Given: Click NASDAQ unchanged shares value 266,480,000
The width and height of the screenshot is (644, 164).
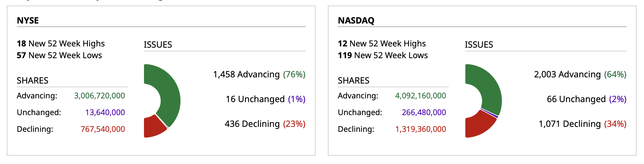Looking at the screenshot, I should coord(424,112).
